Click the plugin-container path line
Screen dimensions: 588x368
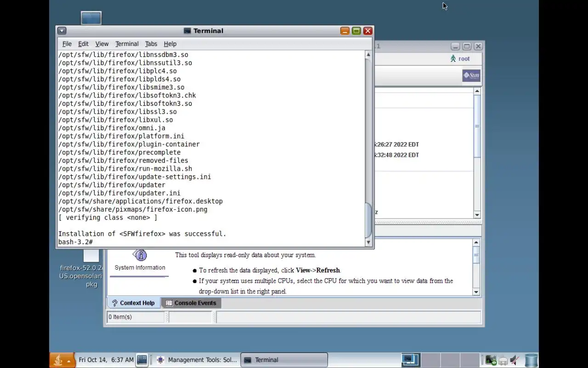[x=129, y=144]
